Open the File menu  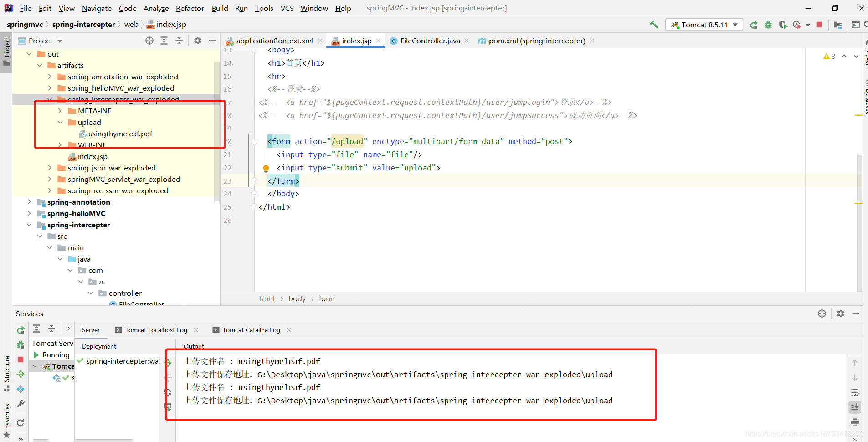(26, 8)
